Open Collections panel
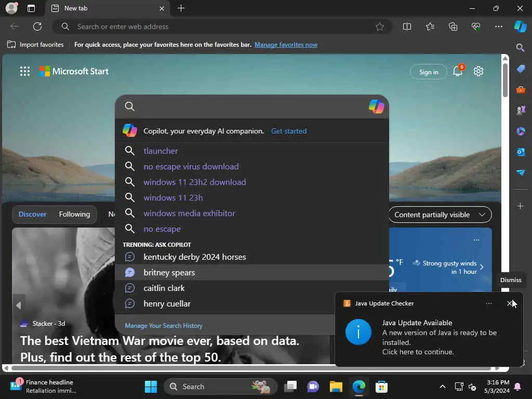The height and width of the screenshot is (399, 532). point(453,26)
